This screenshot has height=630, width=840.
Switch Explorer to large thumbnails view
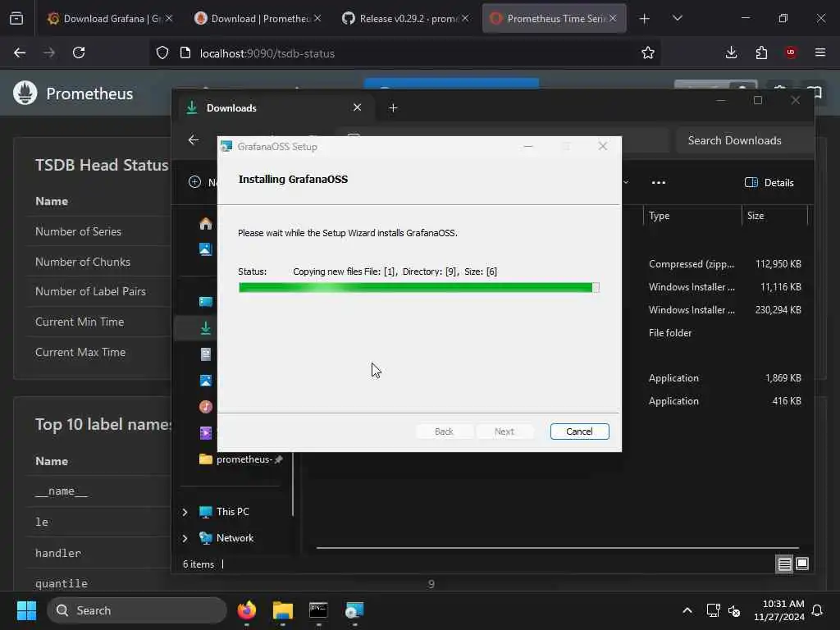(802, 564)
